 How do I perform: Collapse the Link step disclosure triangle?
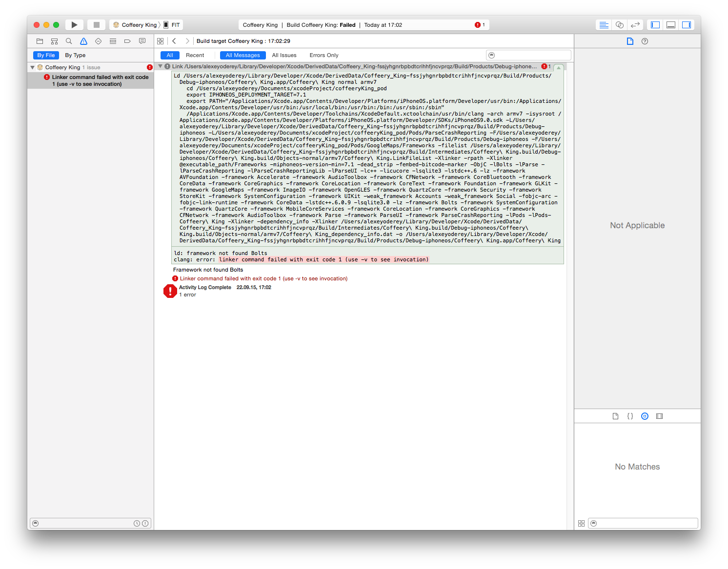click(x=160, y=66)
